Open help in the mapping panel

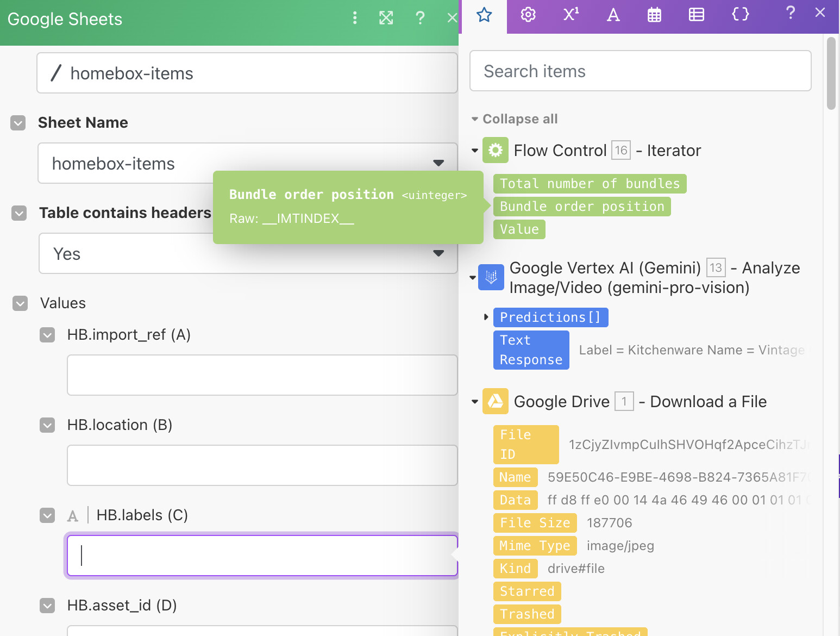[791, 13]
